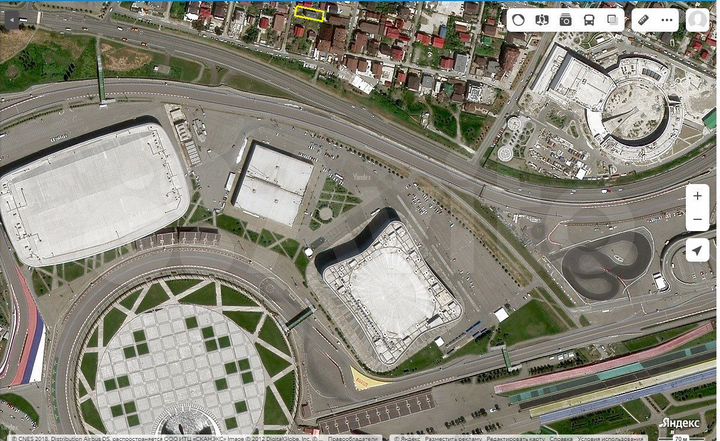Toggle street panoramas camera icon
This screenshot has height=441, width=720.
click(x=565, y=20)
